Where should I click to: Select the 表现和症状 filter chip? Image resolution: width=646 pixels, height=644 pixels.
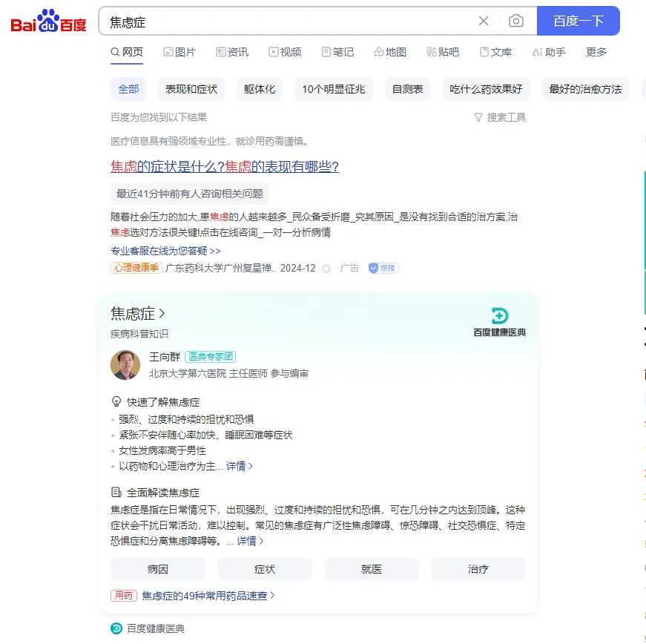point(191,88)
